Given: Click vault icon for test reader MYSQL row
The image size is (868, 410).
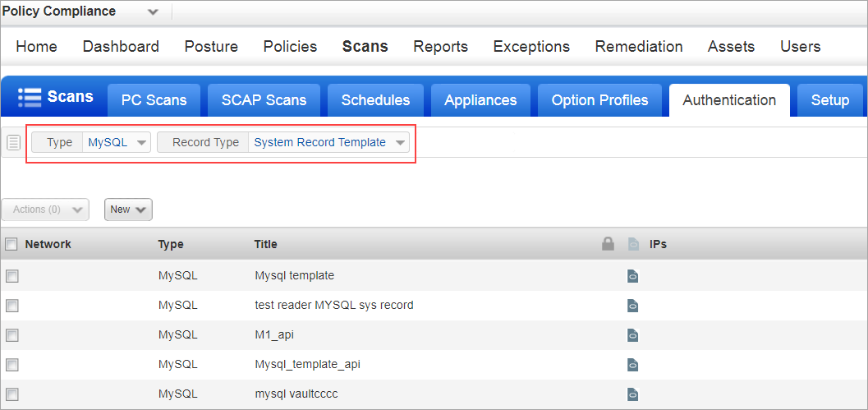Looking at the screenshot, I should (x=632, y=306).
